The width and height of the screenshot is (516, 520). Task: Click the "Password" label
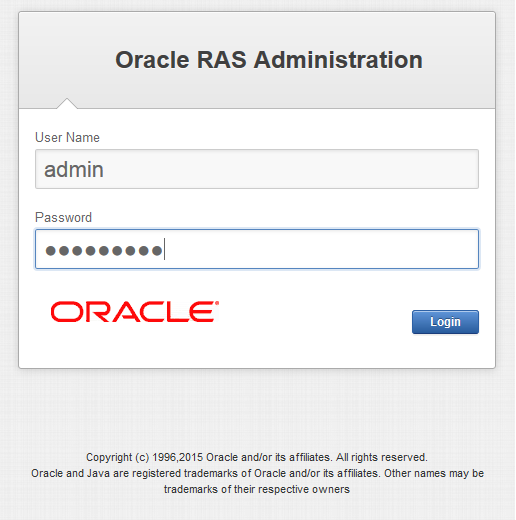pyautogui.click(x=63, y=218)
